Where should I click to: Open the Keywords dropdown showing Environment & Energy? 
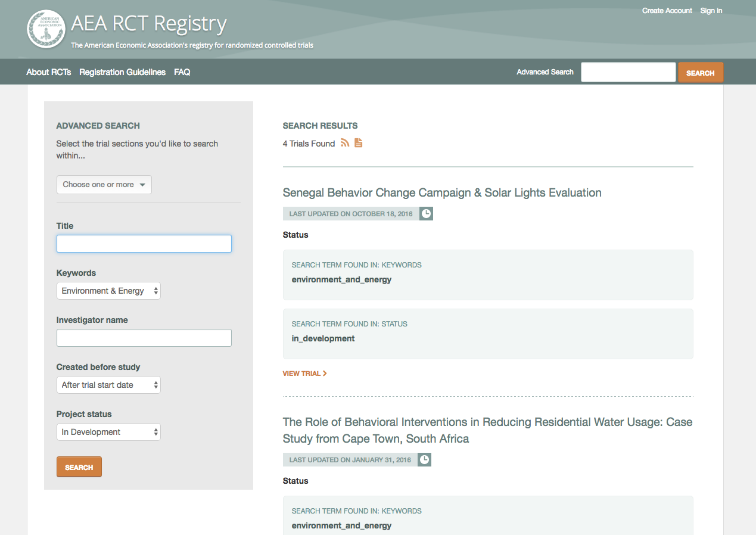[108, 291]
